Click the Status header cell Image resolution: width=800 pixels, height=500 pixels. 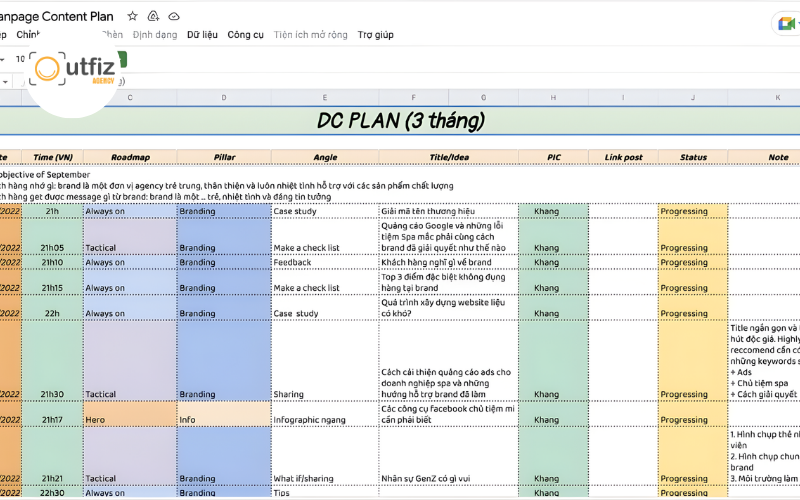[693, 157]
